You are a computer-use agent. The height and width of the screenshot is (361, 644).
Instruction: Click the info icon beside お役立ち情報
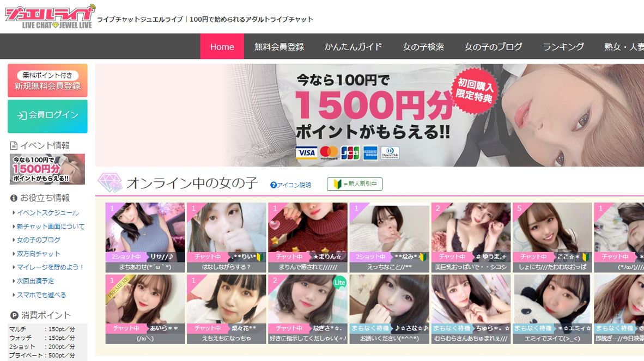[14, 198]
